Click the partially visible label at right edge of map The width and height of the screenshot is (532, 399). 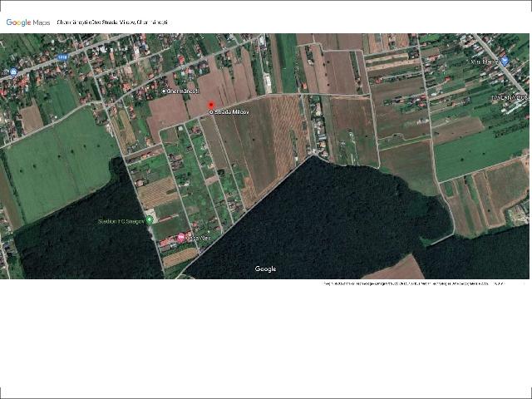coord(510,97)
